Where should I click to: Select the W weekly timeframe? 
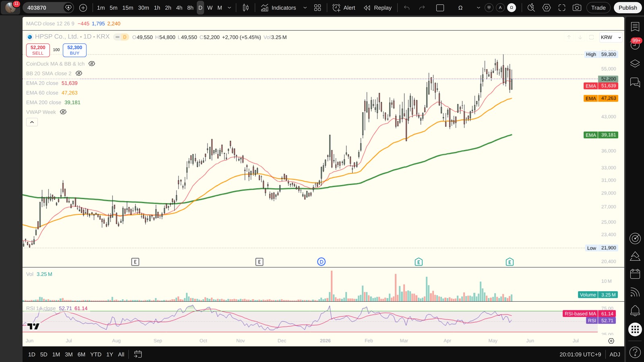[x=210, y=8]
